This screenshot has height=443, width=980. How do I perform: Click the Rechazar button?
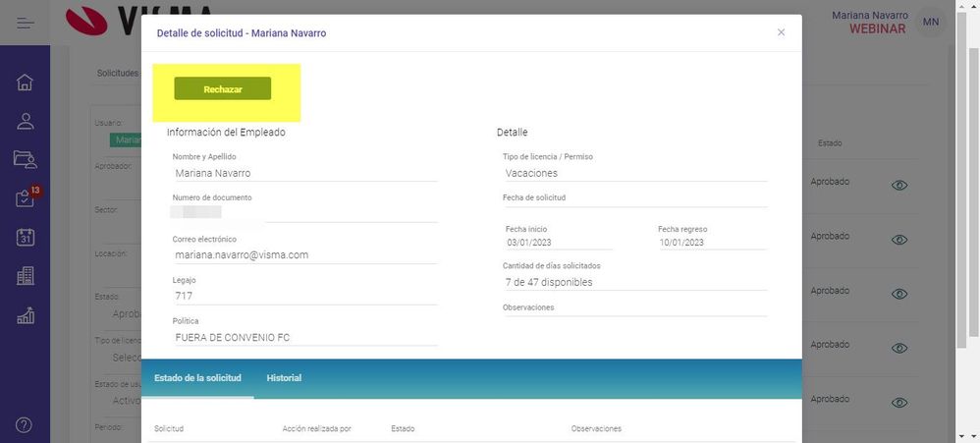point(223,88)
